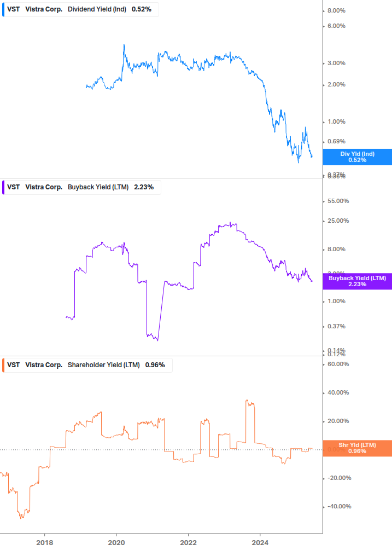Screen dimensions: 392x550
Task: Click the 60.00% tick on shareholder yield axis
Action: click(x=338, y=364)
